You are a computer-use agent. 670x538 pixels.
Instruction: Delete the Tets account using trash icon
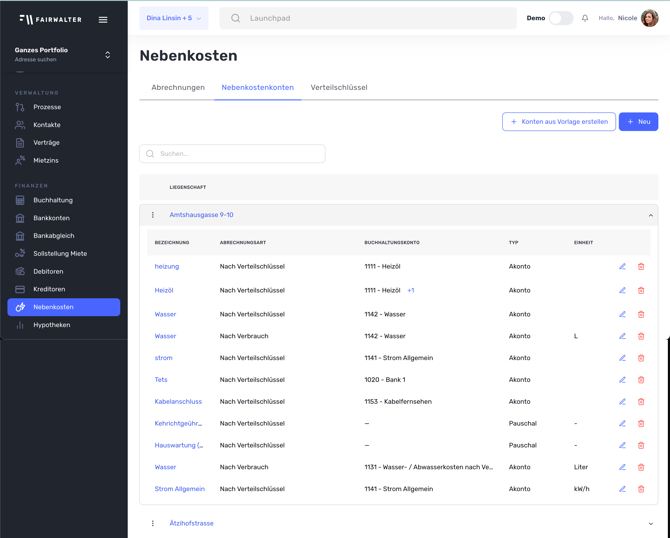[x=641, y=380]
